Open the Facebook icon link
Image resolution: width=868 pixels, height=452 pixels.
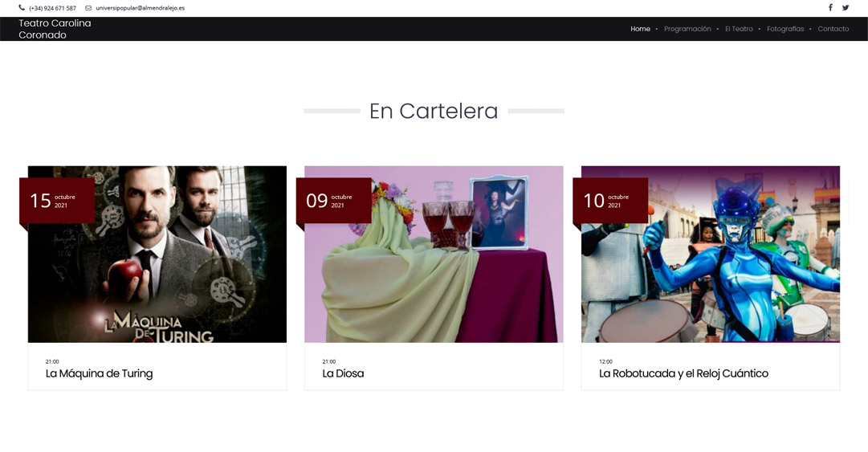pyautogui.click(x=830, y=8)
